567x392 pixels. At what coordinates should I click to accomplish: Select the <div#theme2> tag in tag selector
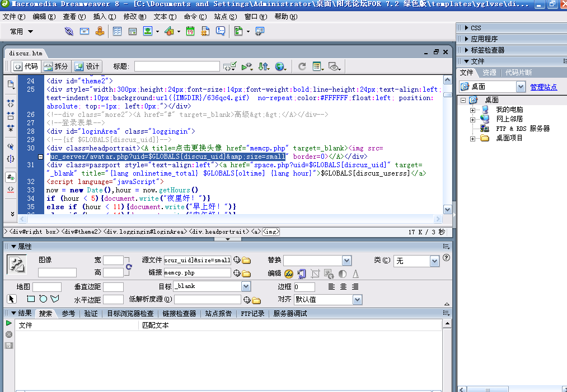(x=82, y=232)
